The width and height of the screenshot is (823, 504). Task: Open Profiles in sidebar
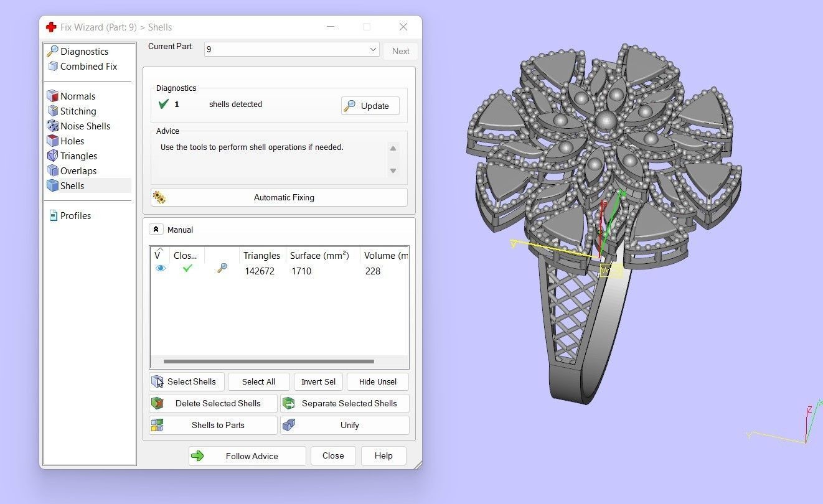pyautogui.click(x=75, y=216)
